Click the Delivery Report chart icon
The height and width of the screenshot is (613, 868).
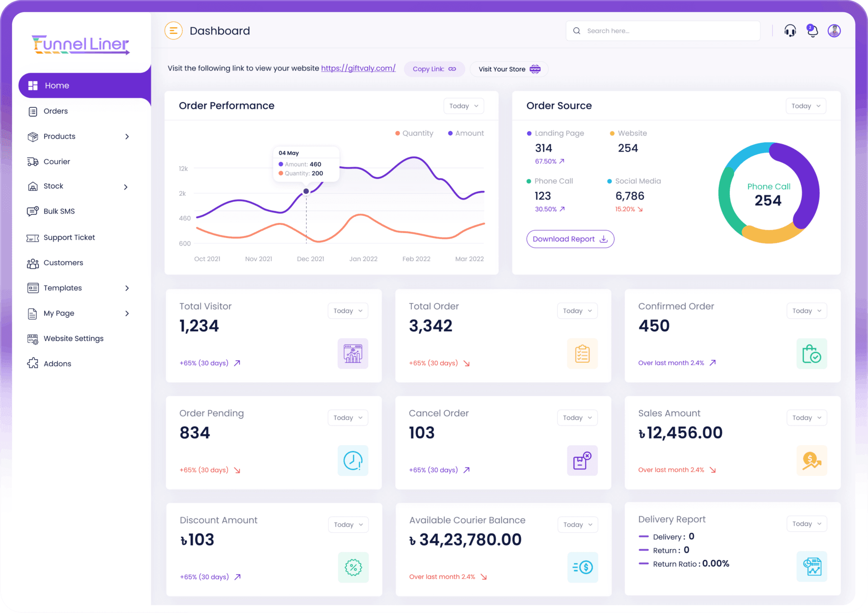pyautogui.click(x=811, y=566)
